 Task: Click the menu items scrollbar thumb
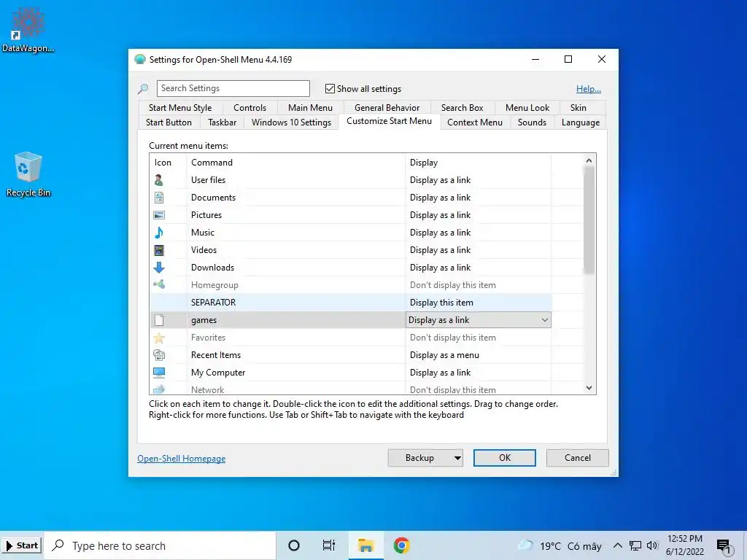pyautogui.click(x=589, y=220)
